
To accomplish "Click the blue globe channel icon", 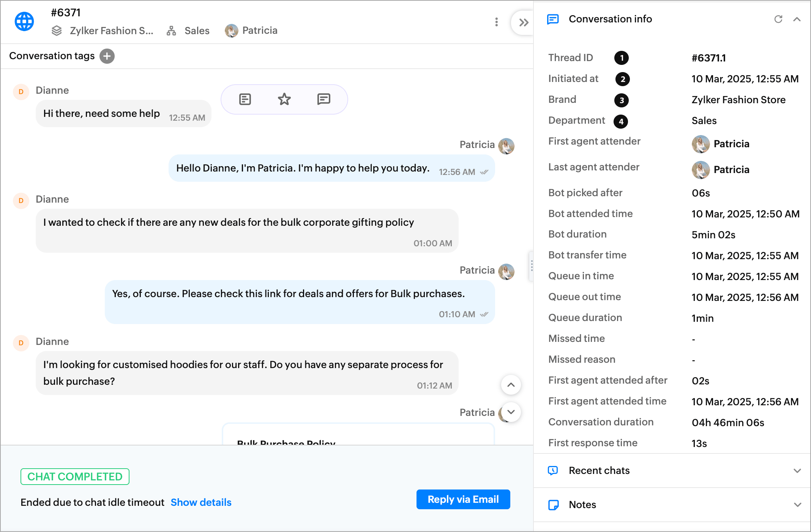I will click(24, 22).
